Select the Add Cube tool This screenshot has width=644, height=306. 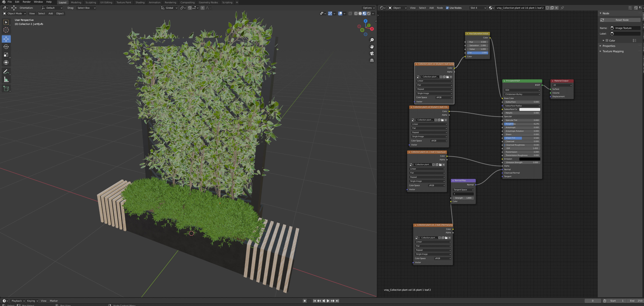tap(6, 89)
